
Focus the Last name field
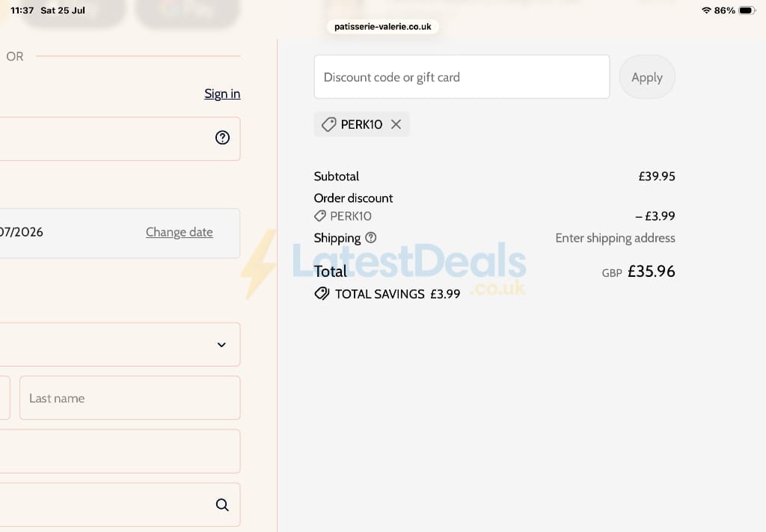pyautogui.click(x=130, y=397)
